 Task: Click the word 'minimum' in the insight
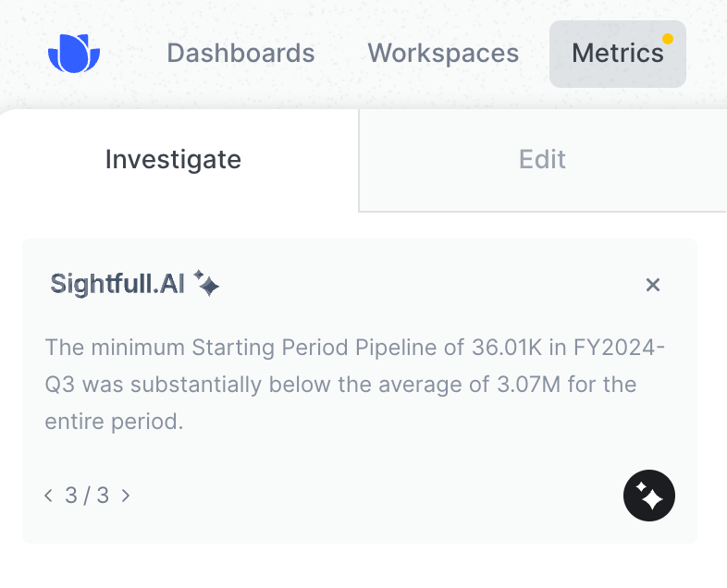(x=138, y=348)
